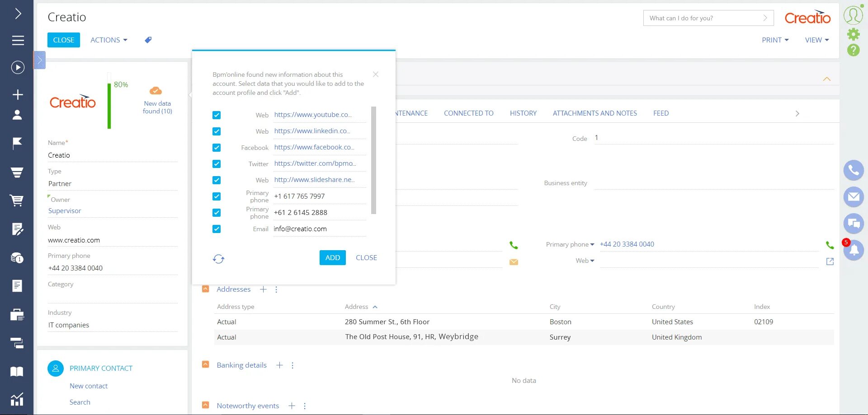Click Close in the new information popup
Image resolution: width=868 pixels, height=415 pixels.
point(366,258)
